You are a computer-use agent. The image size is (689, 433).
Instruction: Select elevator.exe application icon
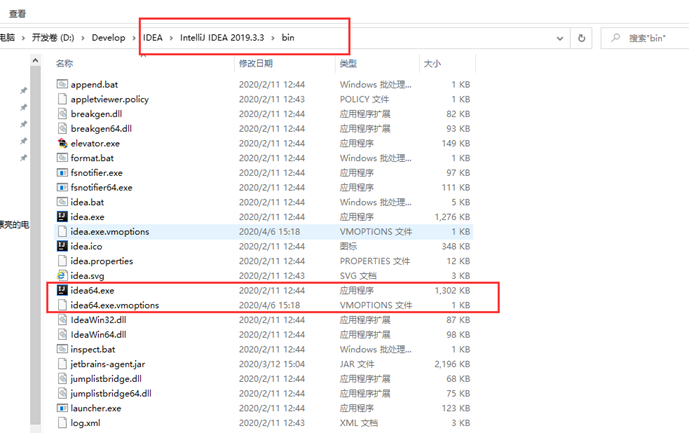[x=62, y=143]
